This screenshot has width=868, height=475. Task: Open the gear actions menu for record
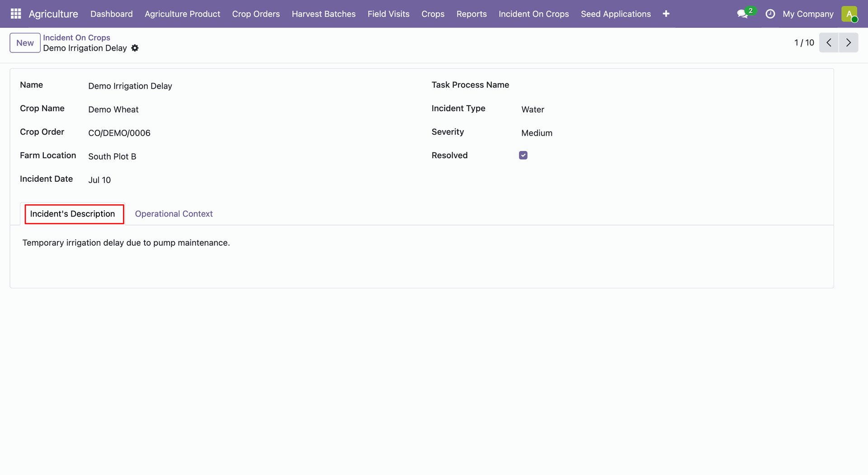135,48
